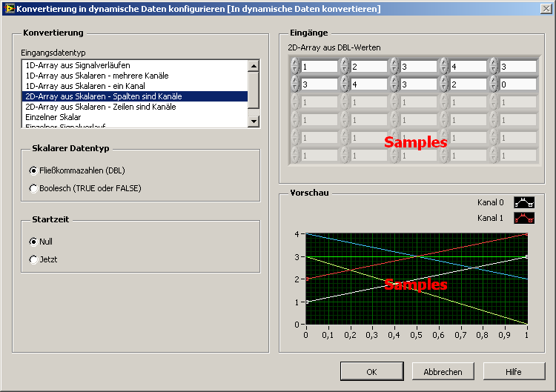Screen dimensions: 556x392
Task: Click second-row array field with value 0
Action: [x=518, y=84]
